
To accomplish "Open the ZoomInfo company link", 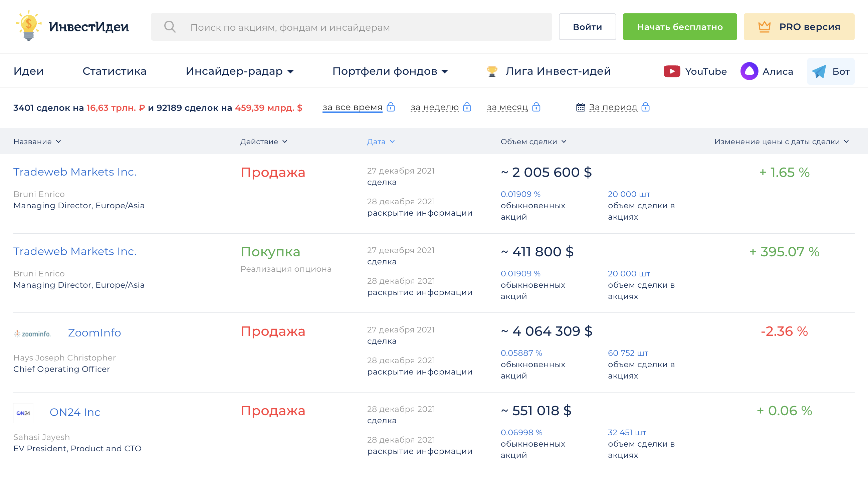I will point(94,333).
